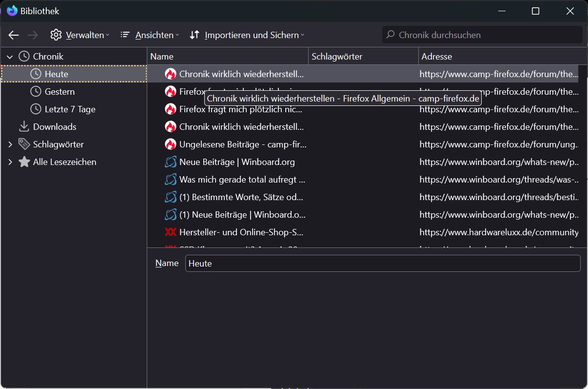This screenshot has width=588, height=389.
Task: Open the Downloads entry in sidebar
Action: [54, 127]
